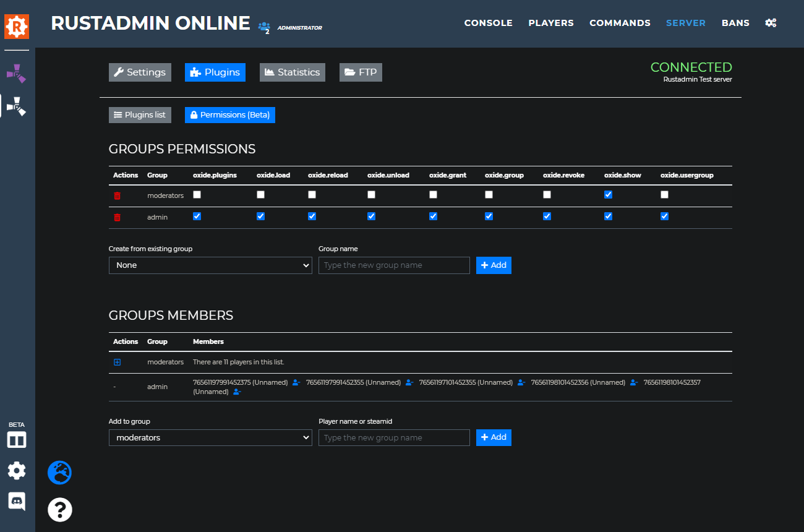Enable oxide.reload for moderators

(312, 194)
